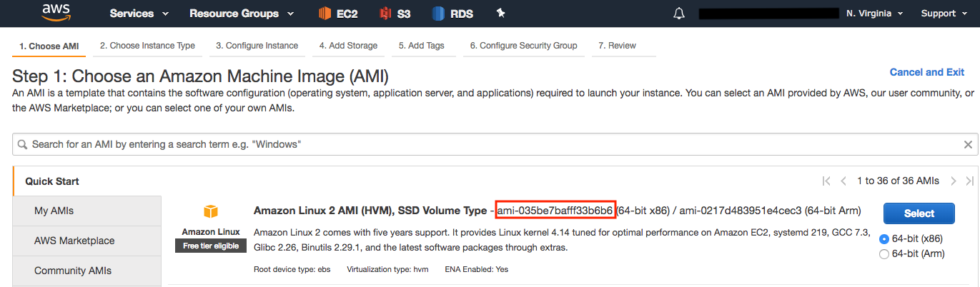
Task: Open the notifications bell icon
Action: [679, 14]
